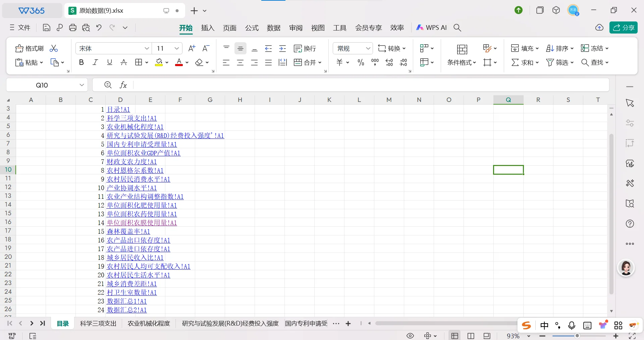Decrease decimal places icon

pyautogui.click(x=404, y=62)
